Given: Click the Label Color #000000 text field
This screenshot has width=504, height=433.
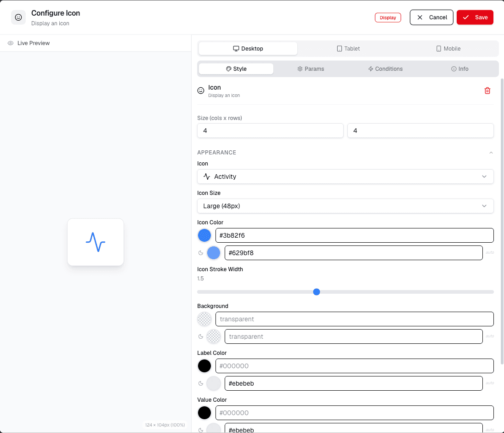Looking at the screenshot, I should (x=355, y=366).
